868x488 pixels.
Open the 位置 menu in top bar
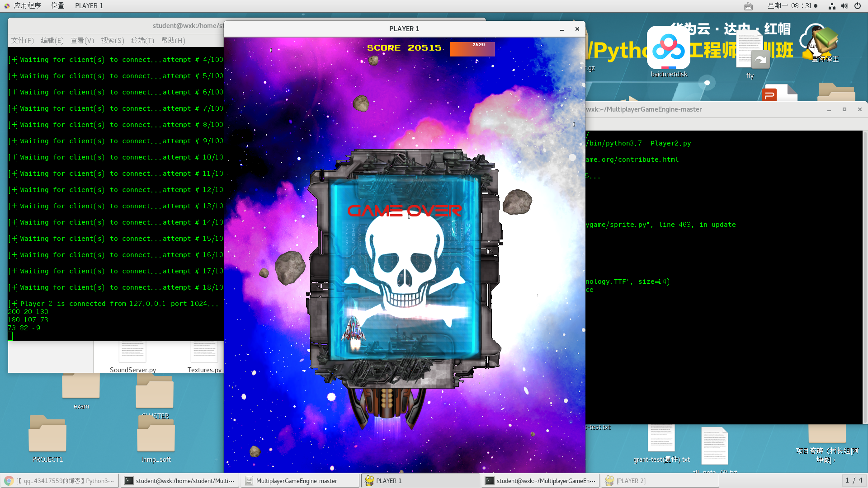click(57, 6)
